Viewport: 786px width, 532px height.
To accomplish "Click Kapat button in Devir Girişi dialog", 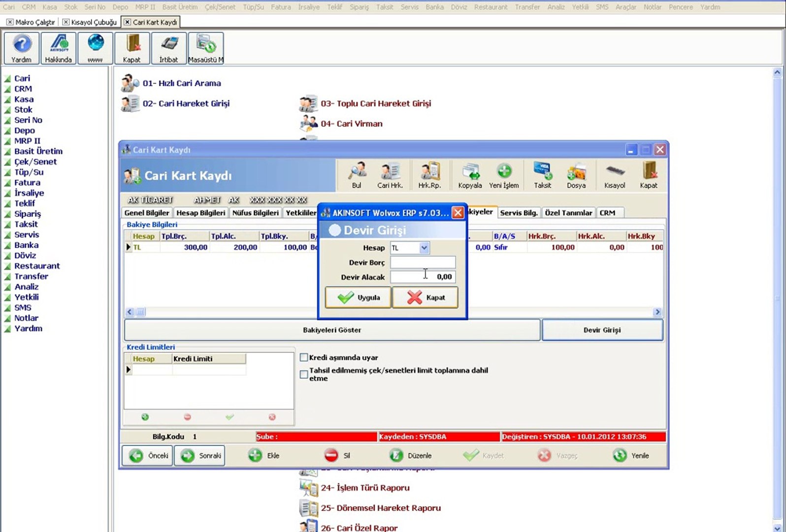I will (426, 298).
